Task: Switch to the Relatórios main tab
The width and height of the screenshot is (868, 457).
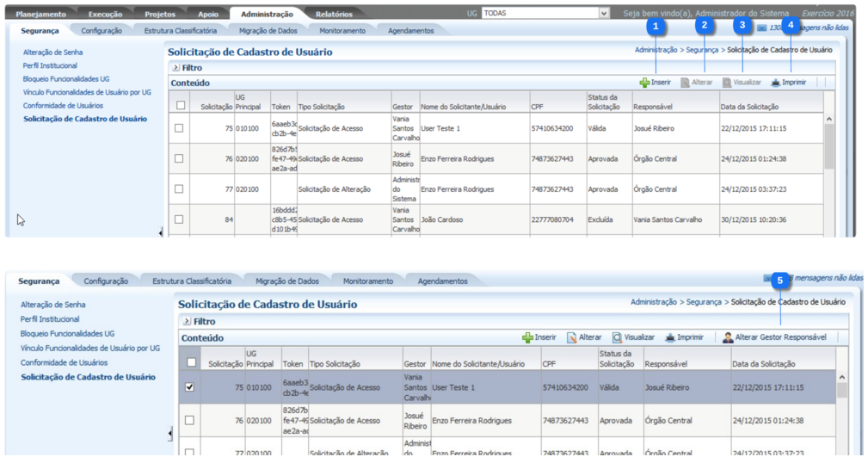Action: coord(333,15)
